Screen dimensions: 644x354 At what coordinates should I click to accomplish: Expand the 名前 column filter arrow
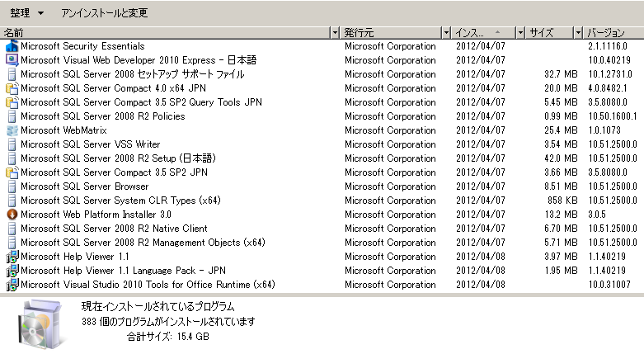[335, 32]
